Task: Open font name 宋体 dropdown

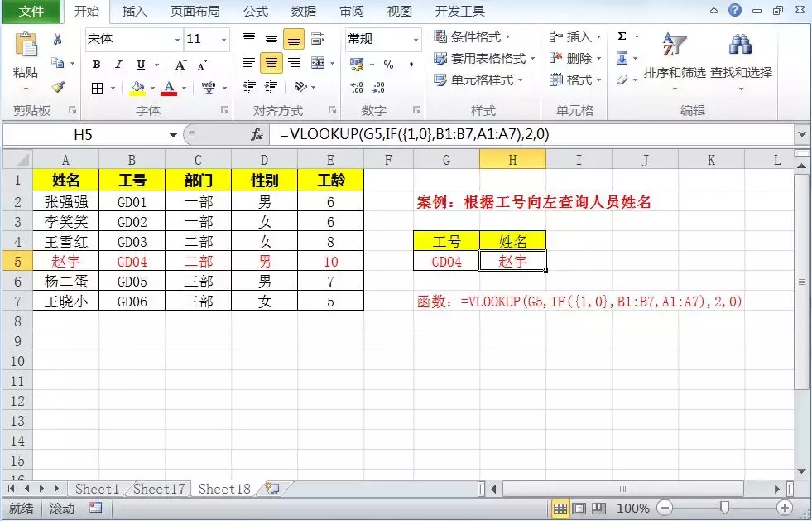Action: coord(177,40)
